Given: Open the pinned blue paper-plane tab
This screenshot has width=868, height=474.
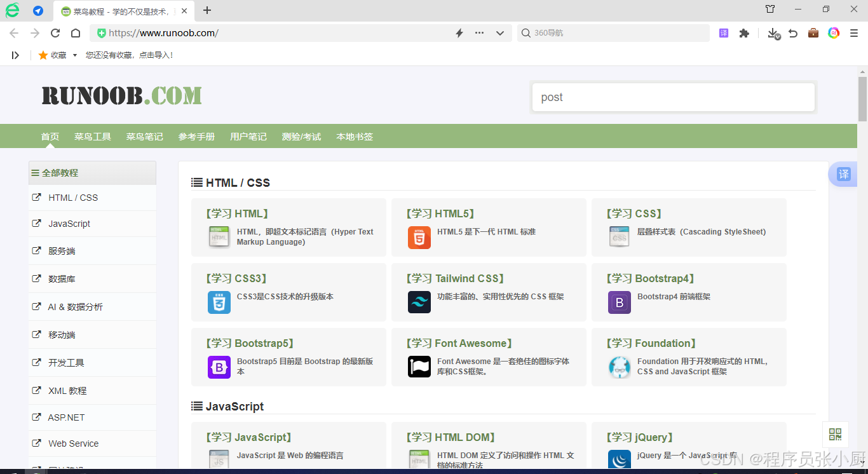Looking at the screenshot, I should (x=38, y=11).
